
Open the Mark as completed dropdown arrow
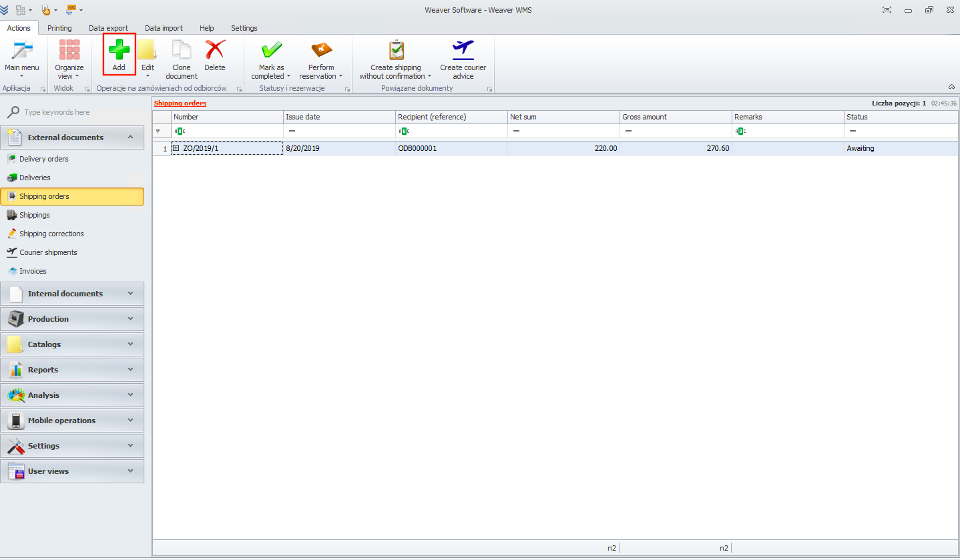point(288,76)
